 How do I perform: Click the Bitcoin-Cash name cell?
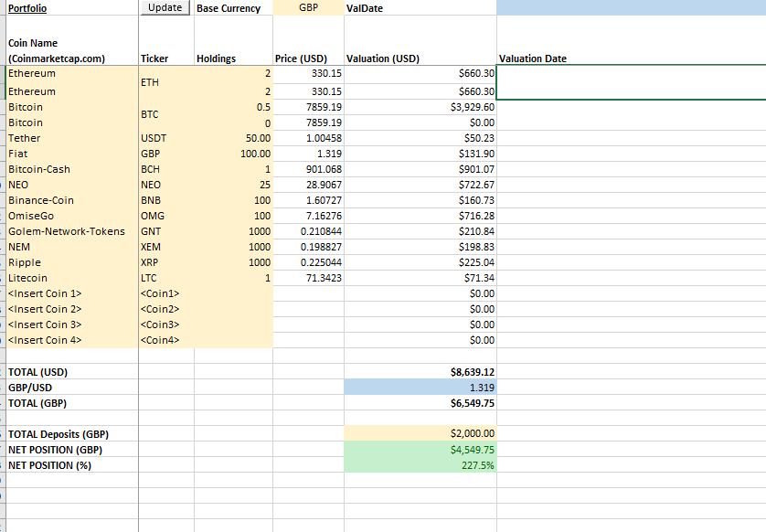point(72,169)
